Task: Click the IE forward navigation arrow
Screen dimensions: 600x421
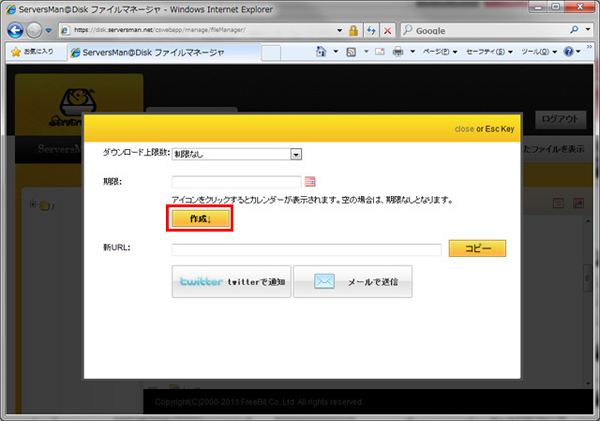Action: pyautogui.click(x=34, y=30)
